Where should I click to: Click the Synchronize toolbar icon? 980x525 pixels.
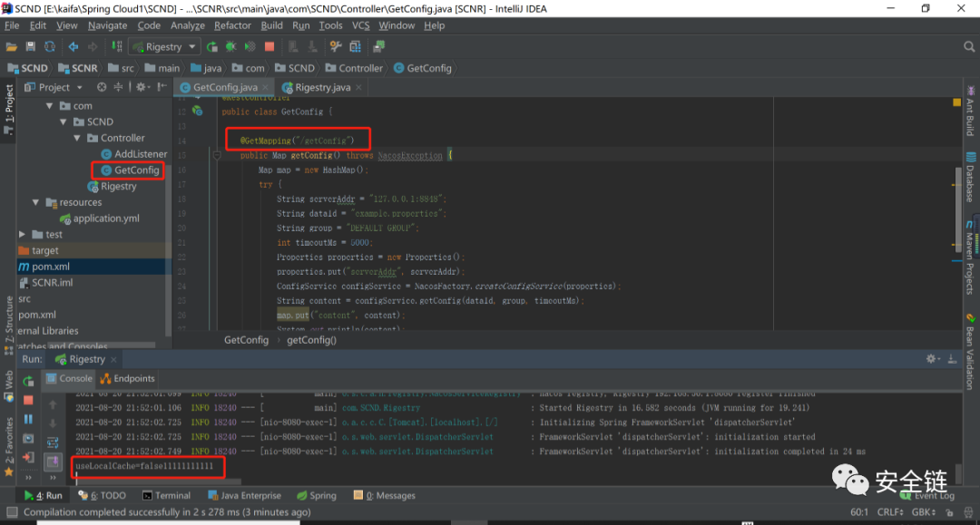pos(49,47)
